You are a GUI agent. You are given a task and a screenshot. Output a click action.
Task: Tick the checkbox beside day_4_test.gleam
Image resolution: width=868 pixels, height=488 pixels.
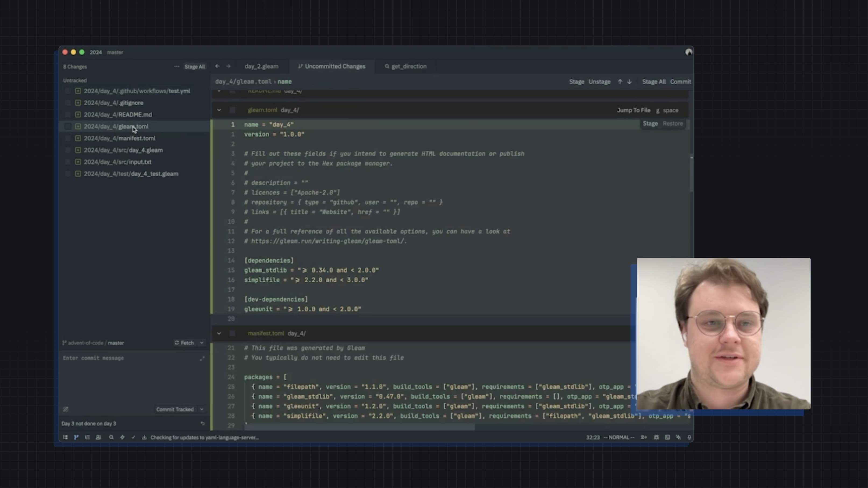pyautogui.click(x=68, y=174)
